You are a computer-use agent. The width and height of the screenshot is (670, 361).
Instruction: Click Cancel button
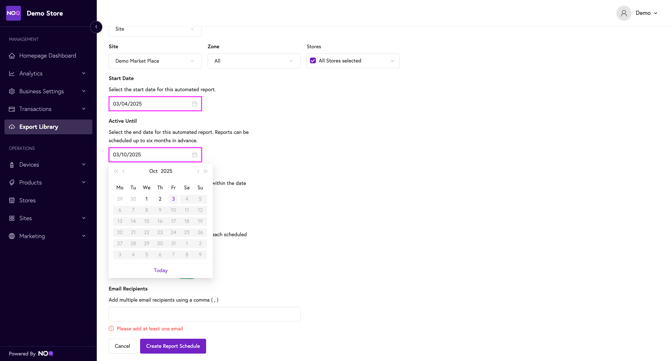(x=122, y=346)
